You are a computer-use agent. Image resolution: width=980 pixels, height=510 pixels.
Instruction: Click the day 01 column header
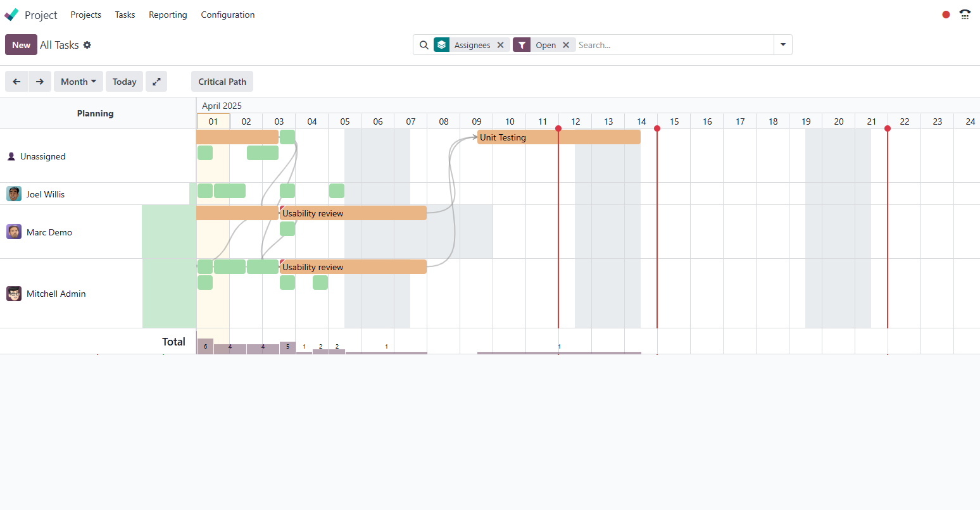click(213, 121)
